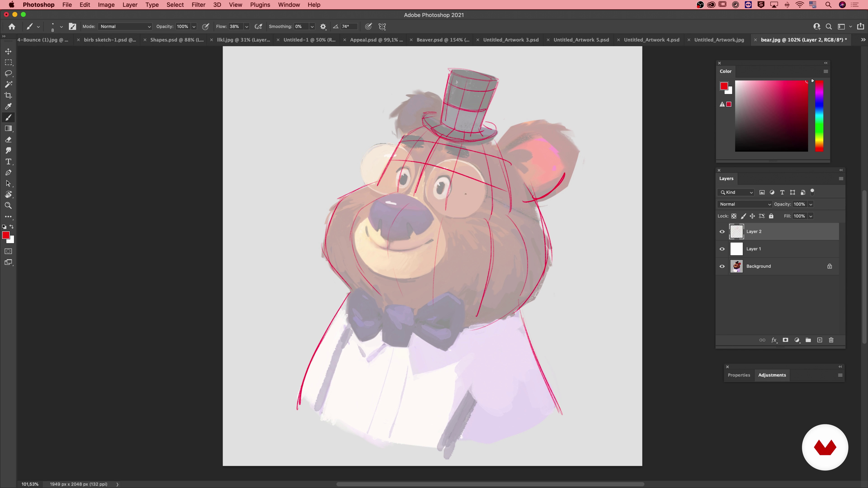Pick a color in color field
Screen dimensions: 868x488
tap(771, 116)
